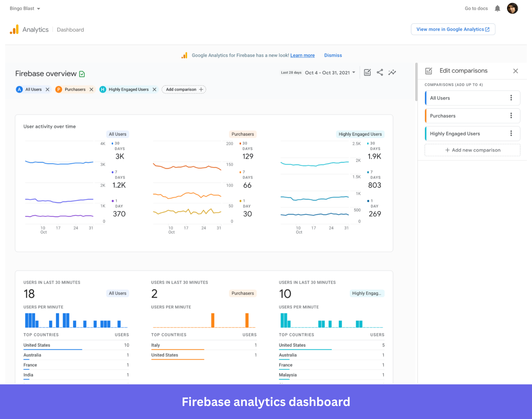This screenshot has height=419, width=532.
Task: Follow the Learn more link
Action: 302,55
